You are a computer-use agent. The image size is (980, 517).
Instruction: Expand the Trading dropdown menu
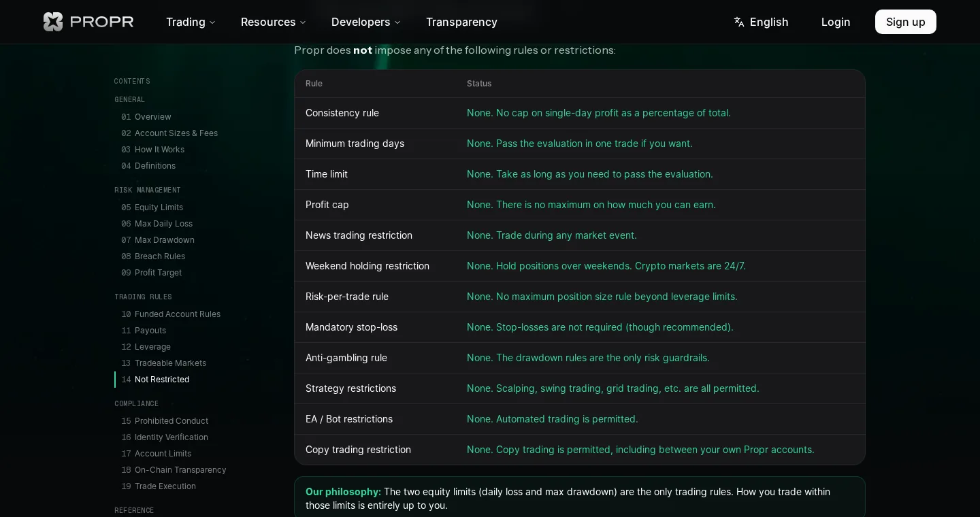pos(191,22)
